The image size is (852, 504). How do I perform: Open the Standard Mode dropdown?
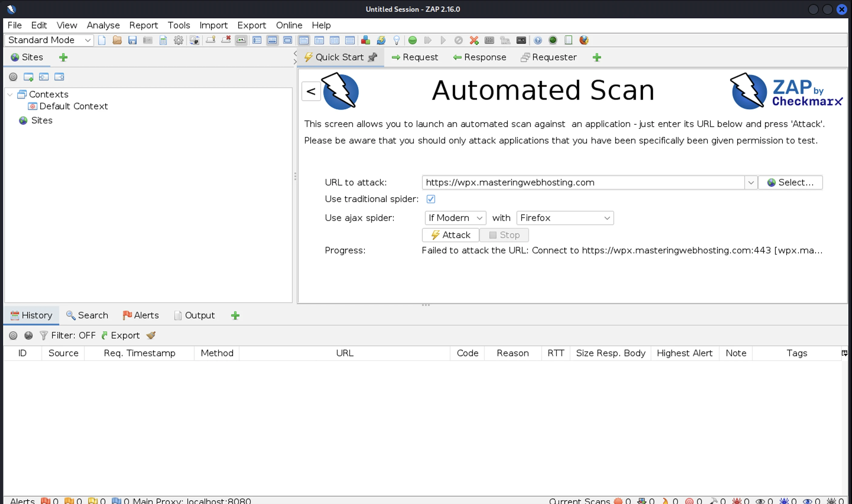coord(49,40)
